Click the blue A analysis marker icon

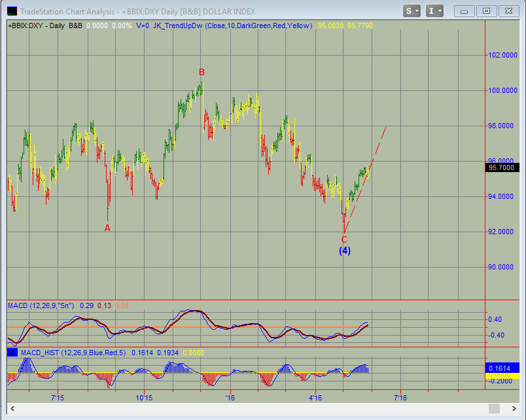coord(12,353)
